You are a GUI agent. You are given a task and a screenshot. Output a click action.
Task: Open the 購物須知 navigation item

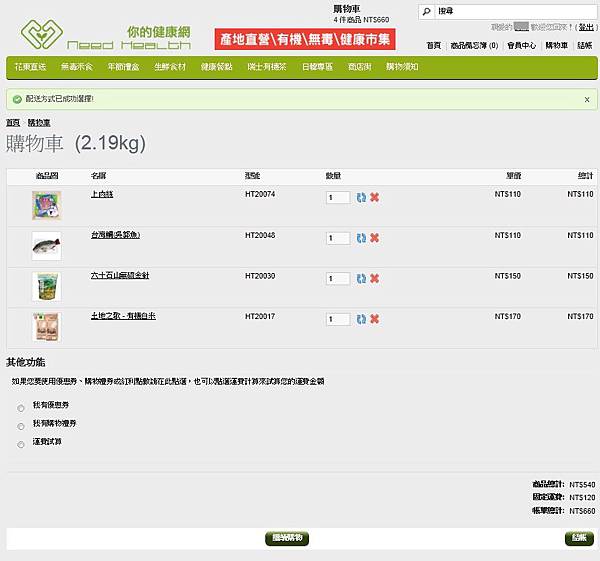(402, 67)
